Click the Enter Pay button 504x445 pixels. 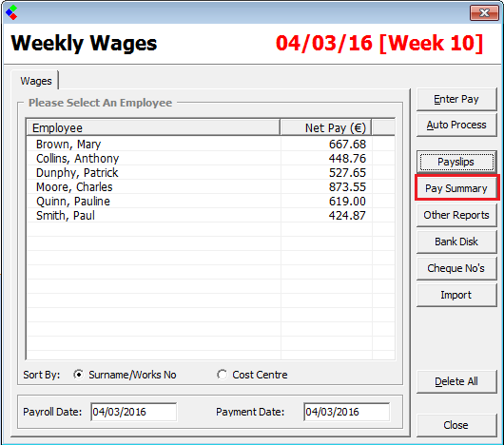point(456,99)
